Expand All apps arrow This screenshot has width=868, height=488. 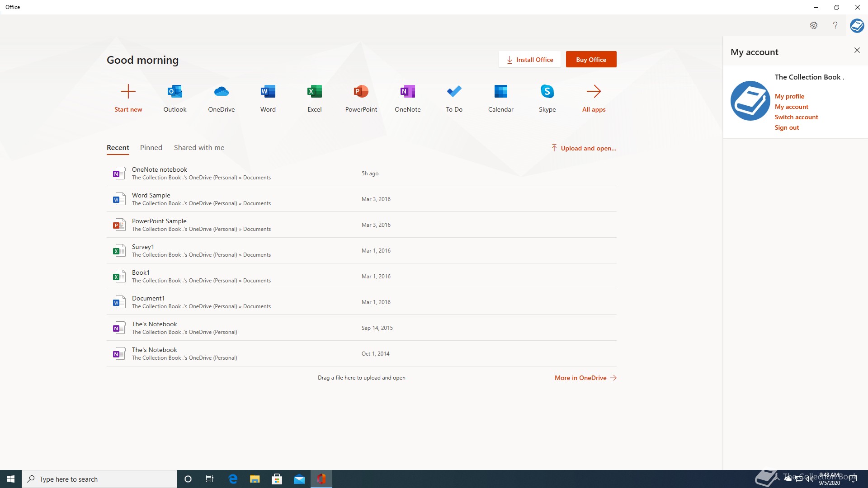[x=594, y=92]
